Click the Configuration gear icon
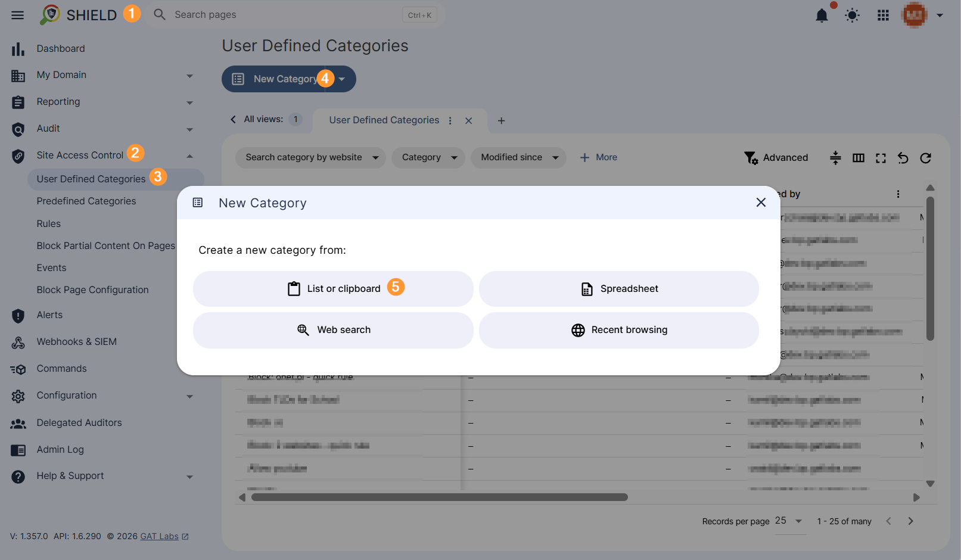The image size is (961, 560). (x=18, y=396)
